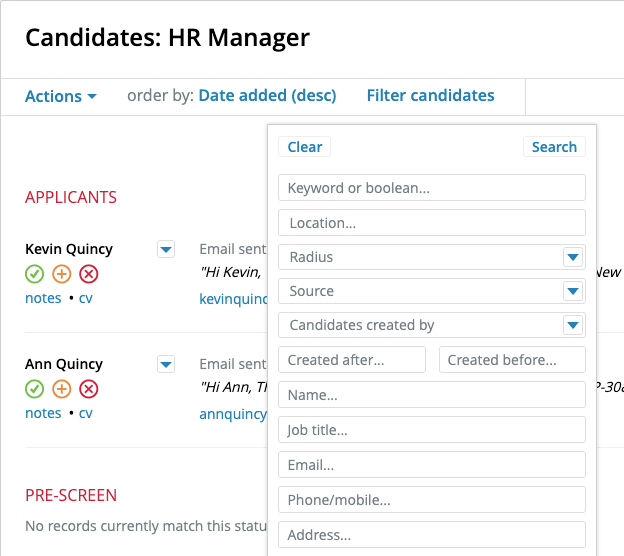Focus the Keyword or boolean field
The width and height of the screenshot is (624, 556).
coord(432,188)
